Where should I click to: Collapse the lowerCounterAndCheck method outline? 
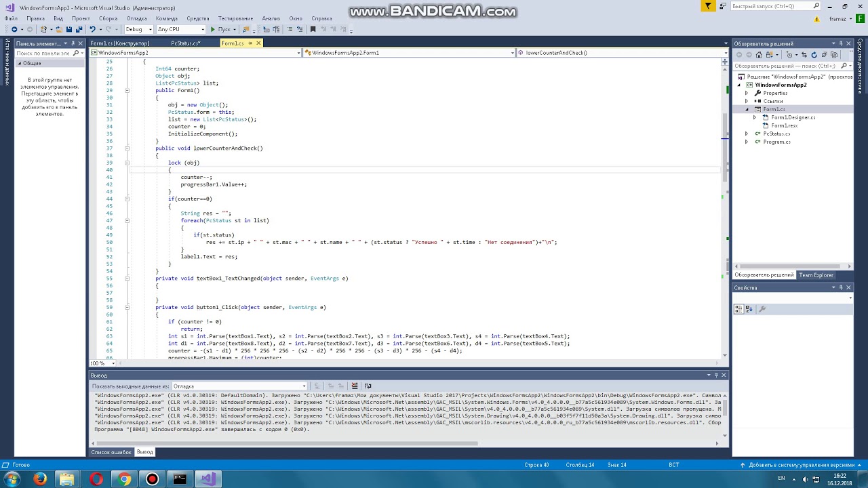point(127,148)
